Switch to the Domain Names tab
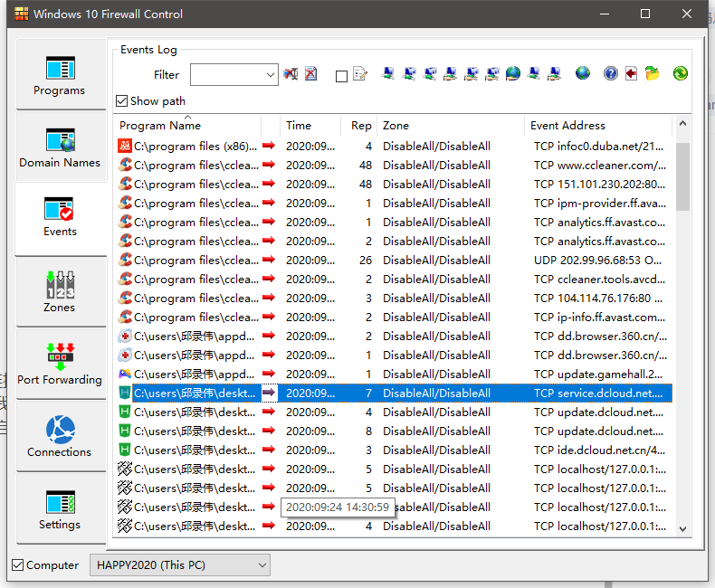 pos(61,147)
